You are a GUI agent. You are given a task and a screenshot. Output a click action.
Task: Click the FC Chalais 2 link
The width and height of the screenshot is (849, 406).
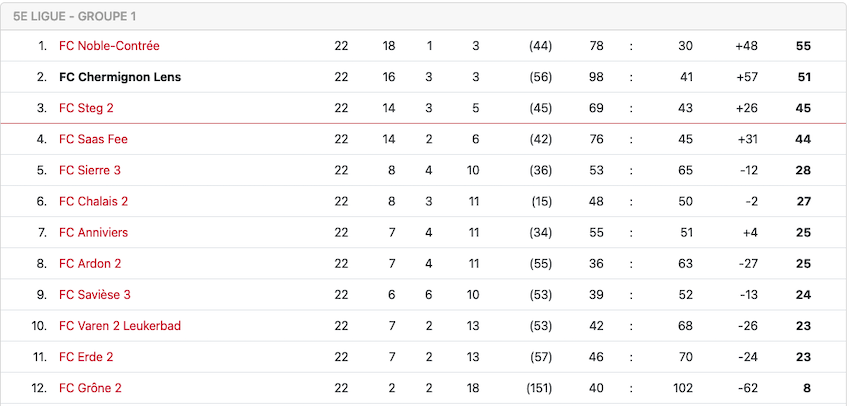point(93,201)
